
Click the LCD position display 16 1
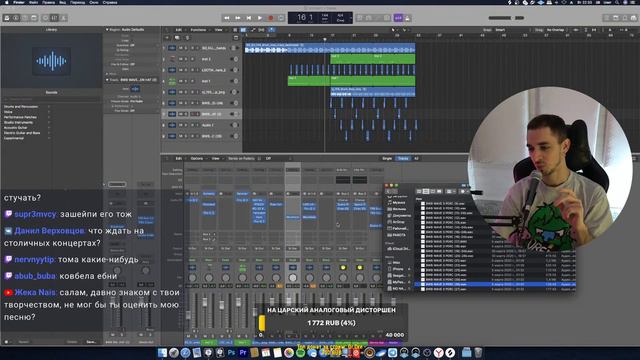tap(304, 17)
